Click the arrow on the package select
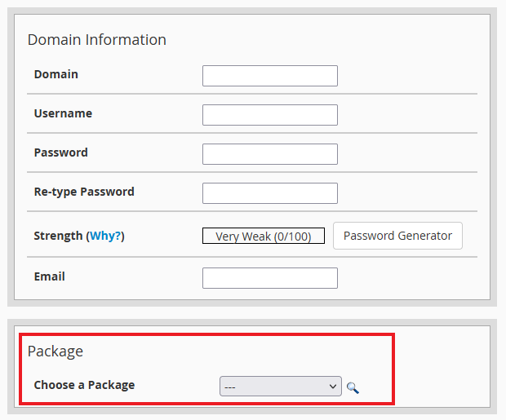This screenshot has height=420, width=506. point(332,387)
